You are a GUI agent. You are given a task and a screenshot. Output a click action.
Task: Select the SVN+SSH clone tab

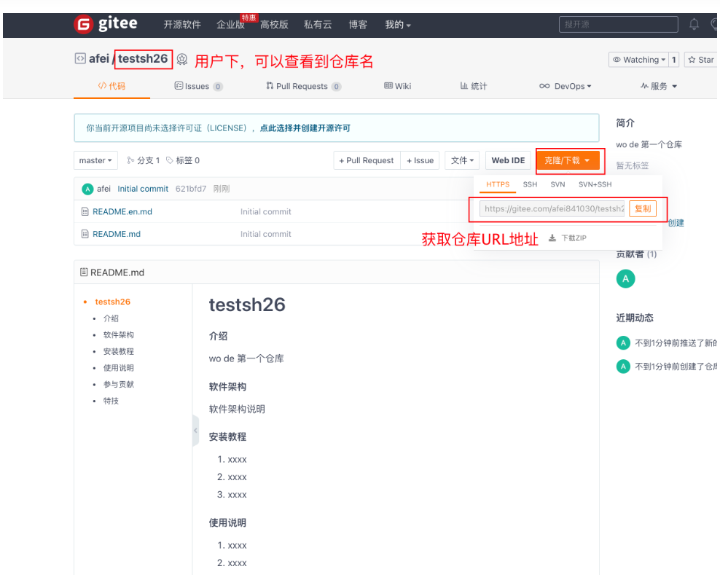(x=595, y=184)
